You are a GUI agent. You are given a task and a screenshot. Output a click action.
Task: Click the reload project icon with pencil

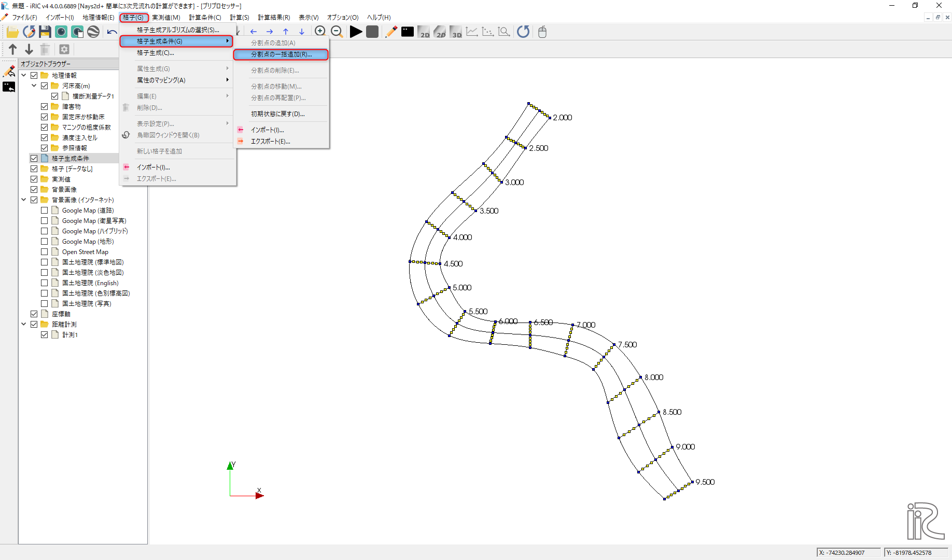coord(29,32)
